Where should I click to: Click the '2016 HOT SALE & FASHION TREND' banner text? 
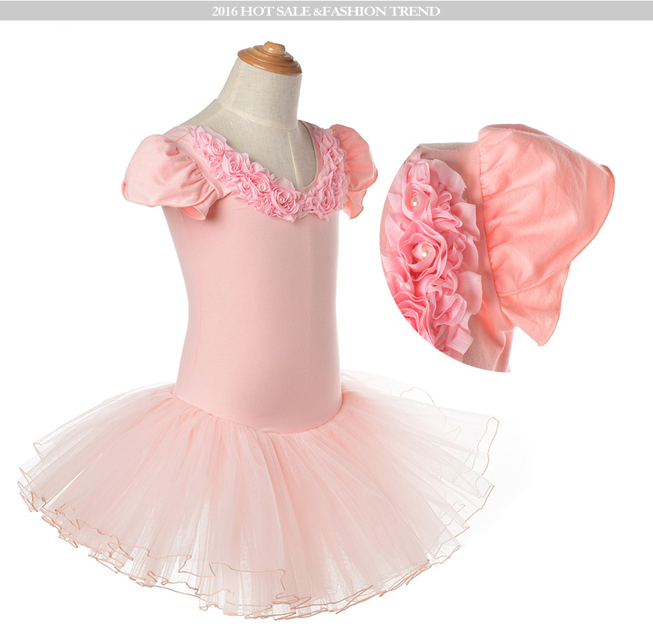coord(326,11)
